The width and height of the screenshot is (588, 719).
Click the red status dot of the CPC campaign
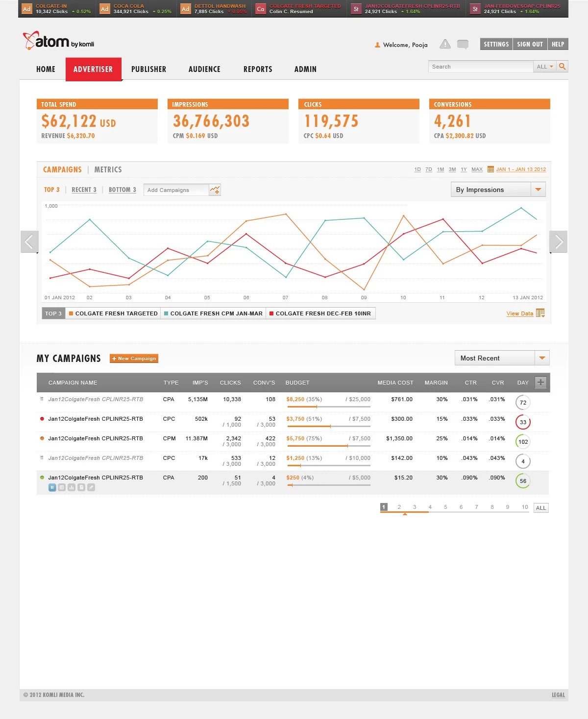point(42,419)
